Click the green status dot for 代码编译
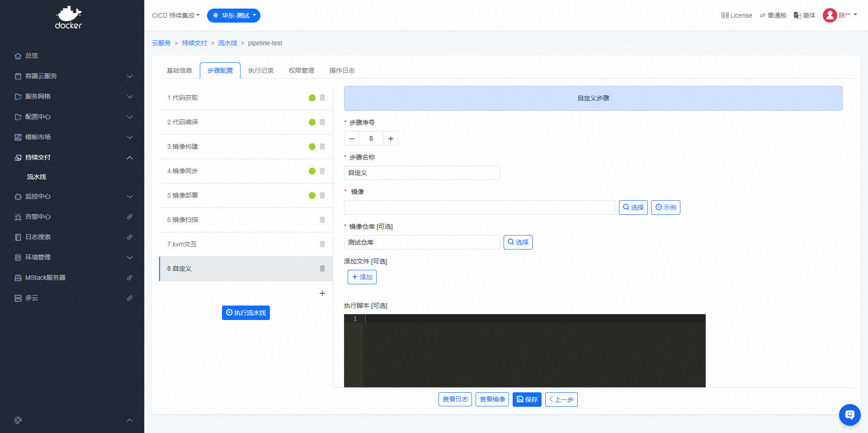 pyautogui.click(x=312, y=122)
